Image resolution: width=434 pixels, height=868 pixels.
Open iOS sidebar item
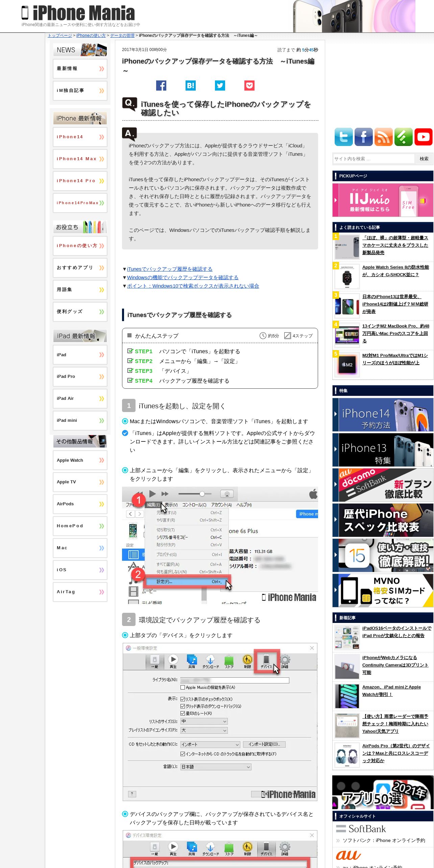80,570
